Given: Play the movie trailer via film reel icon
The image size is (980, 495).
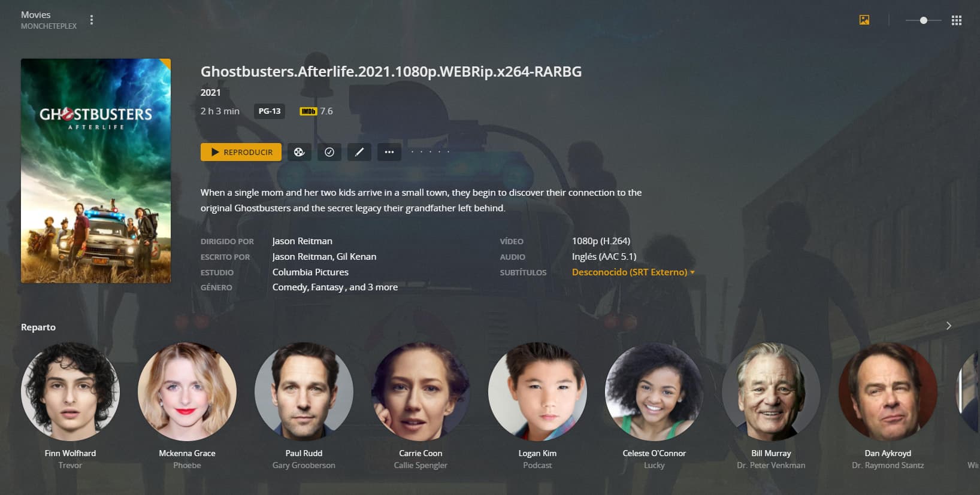Looking at the screenshot, I should [300, 152].
